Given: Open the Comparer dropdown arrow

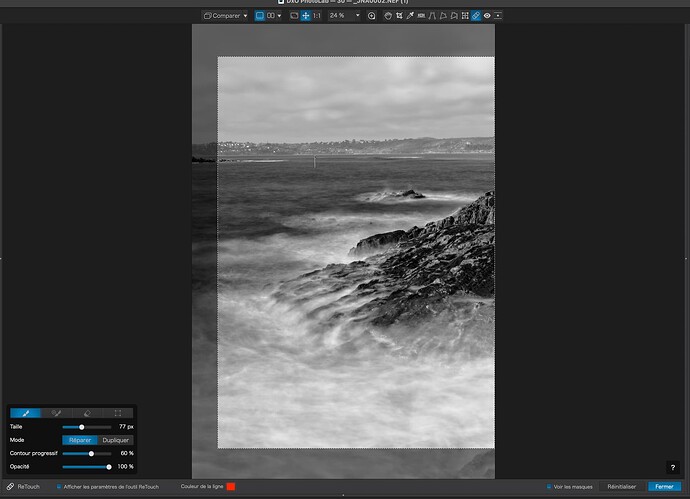Looking at the screenshot, I should click(245, 16).
